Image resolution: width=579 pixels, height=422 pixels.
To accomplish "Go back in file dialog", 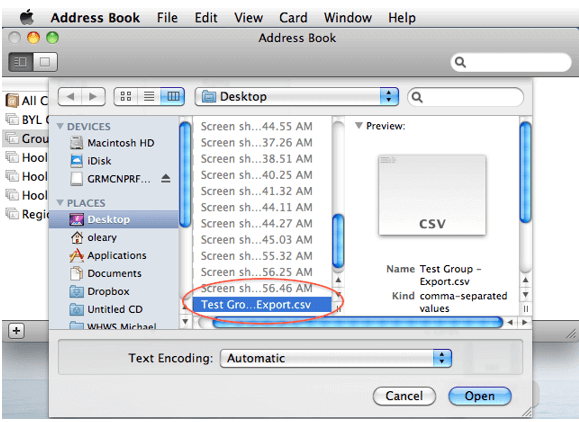I will (x=70, y=97).
